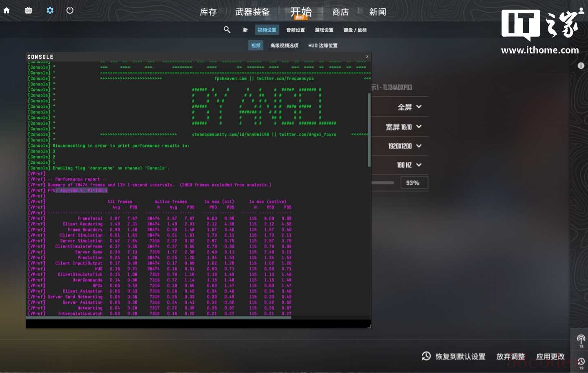The image size is (588, 373).
Task: Open the broadcast antenna icon labeled 18
Action: click(x=581, y=339)
